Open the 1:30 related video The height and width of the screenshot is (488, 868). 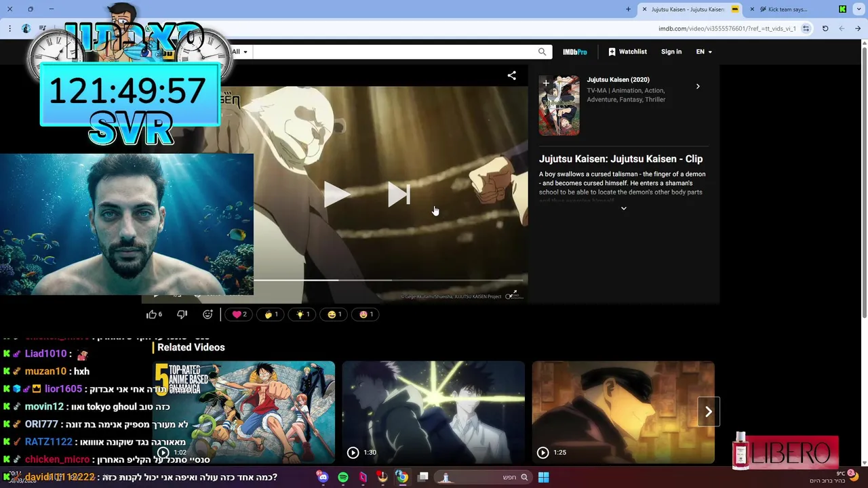[433, 412]
